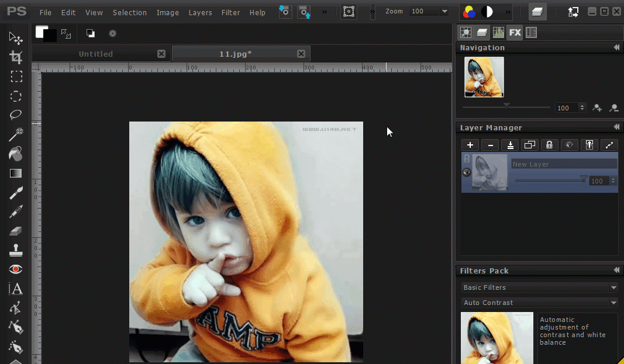Select the Elliptical selection tool
Viewport: 624px width, 364px height.
[16, 96]
